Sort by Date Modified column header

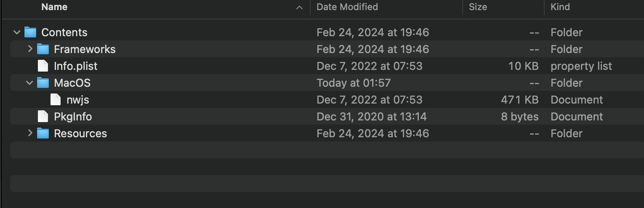347,7
